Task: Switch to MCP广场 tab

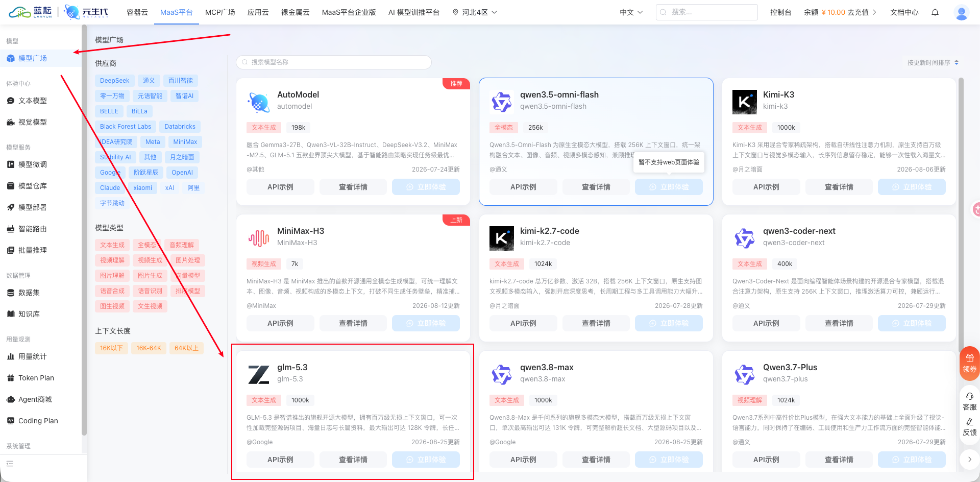Action: click(220, 12)
